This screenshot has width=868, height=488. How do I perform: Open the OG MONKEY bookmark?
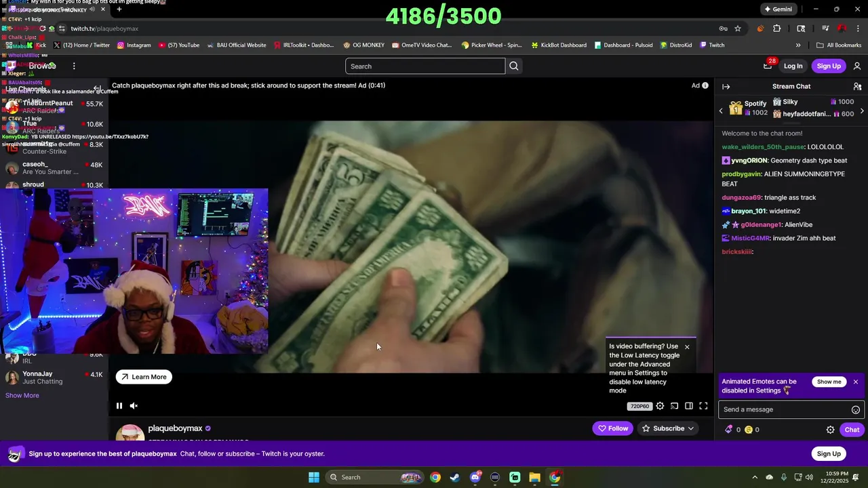(x=363, y=45)
